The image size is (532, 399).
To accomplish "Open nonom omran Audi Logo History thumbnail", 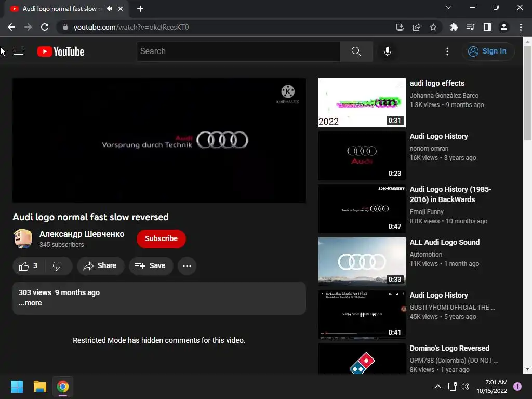I will [x=362, y=156].
